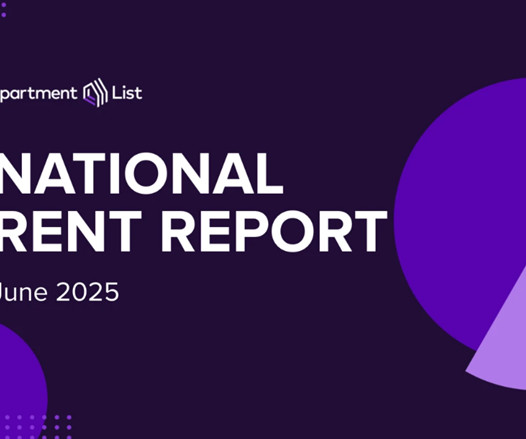Select the "NATIONAL" headline word
Viewport: 526px width, 439px height.
tap(141, 174)
